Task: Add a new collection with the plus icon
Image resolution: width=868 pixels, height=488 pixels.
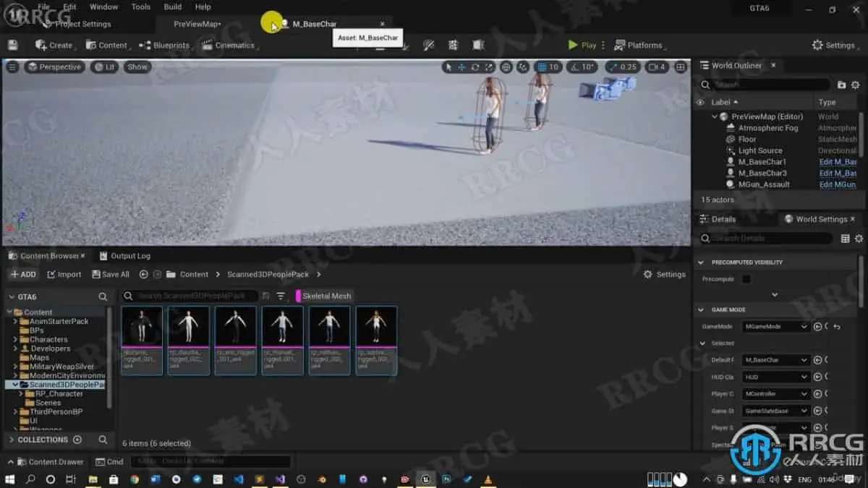Action: [x=77, y=440]
